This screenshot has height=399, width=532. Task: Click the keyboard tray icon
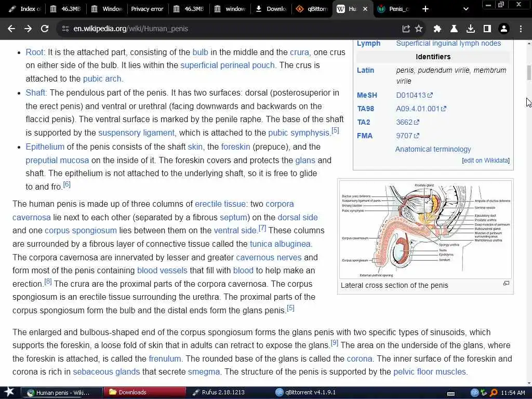point(451,394)
